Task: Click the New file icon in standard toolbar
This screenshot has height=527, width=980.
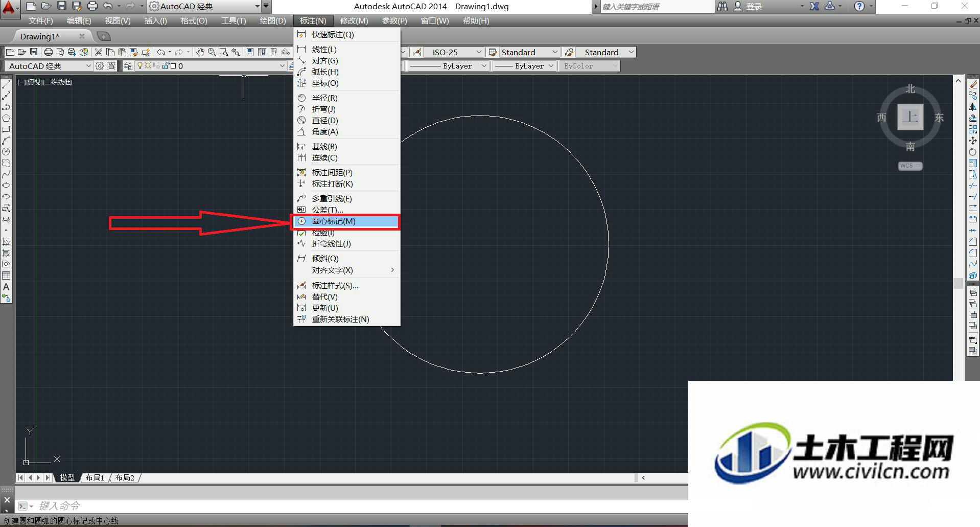Action: (10, 52)
